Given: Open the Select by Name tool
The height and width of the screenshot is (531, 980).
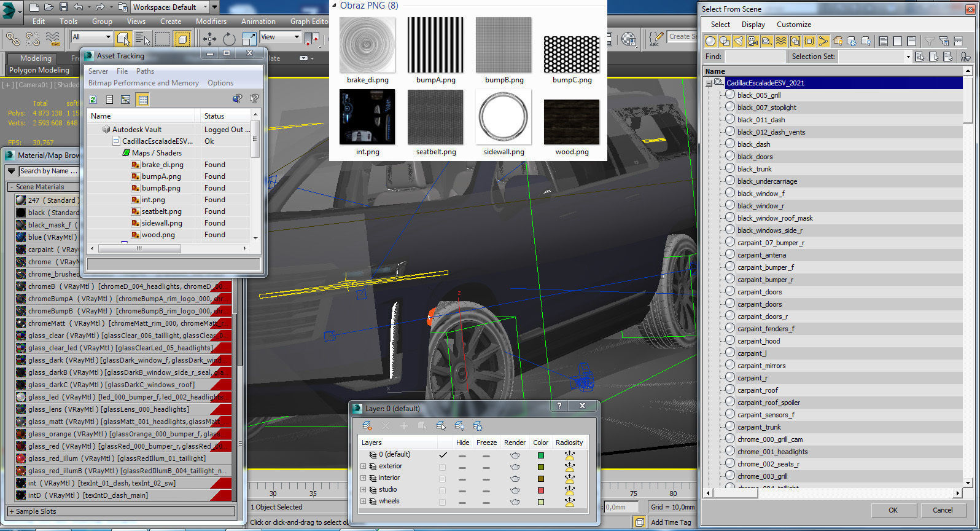Looking at the screenshot, I should [x=142, y=39].
